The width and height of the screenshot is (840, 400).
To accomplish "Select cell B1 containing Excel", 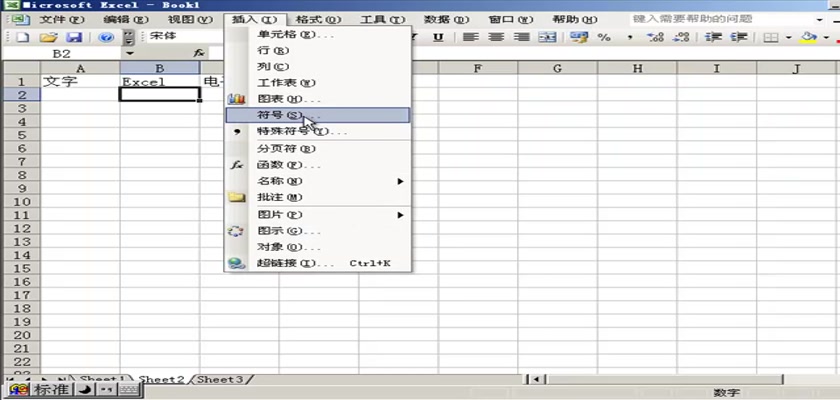I will point(160,81).
